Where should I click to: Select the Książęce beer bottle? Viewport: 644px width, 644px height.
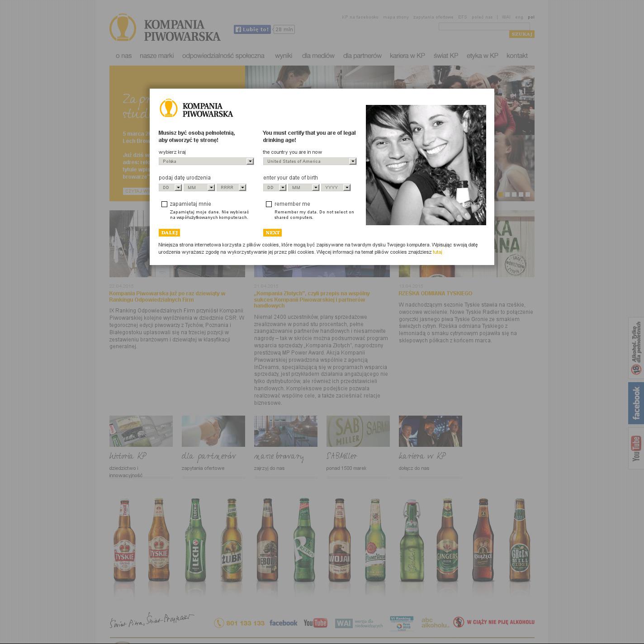point(483,540)
